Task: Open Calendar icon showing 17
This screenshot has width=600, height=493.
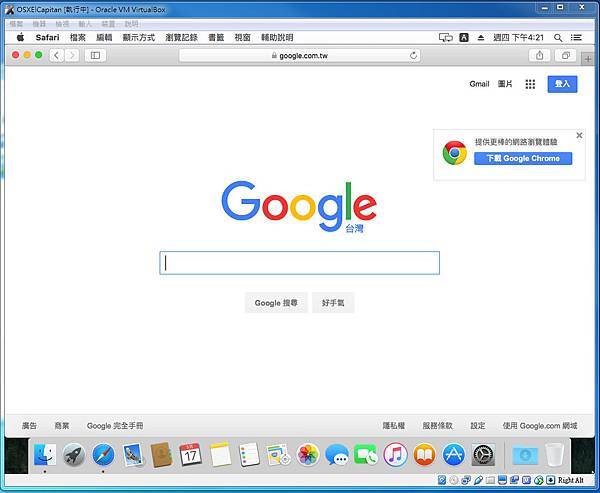Action: coord(191,455)
